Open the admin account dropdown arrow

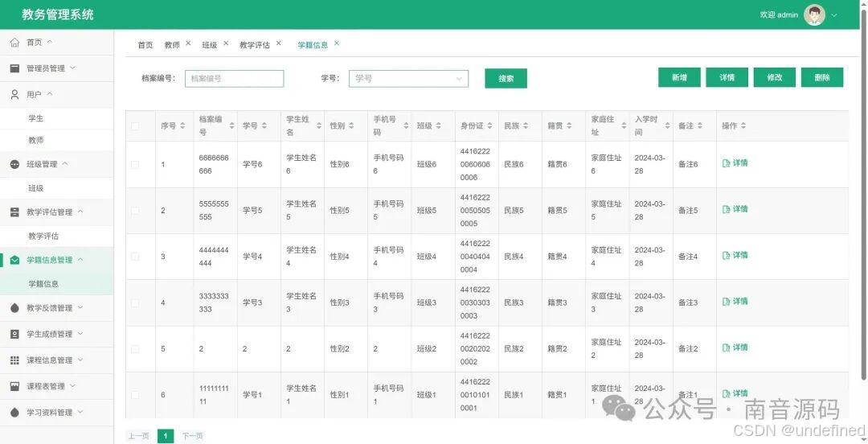tap(834, 15)
